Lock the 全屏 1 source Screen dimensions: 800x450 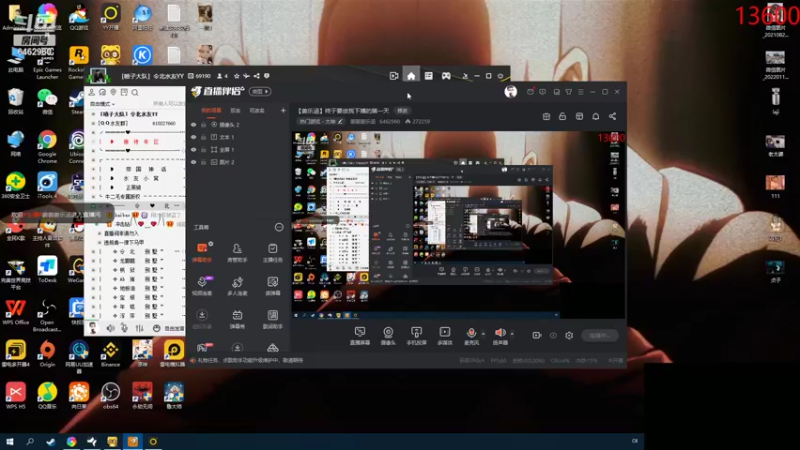(203, 150)
